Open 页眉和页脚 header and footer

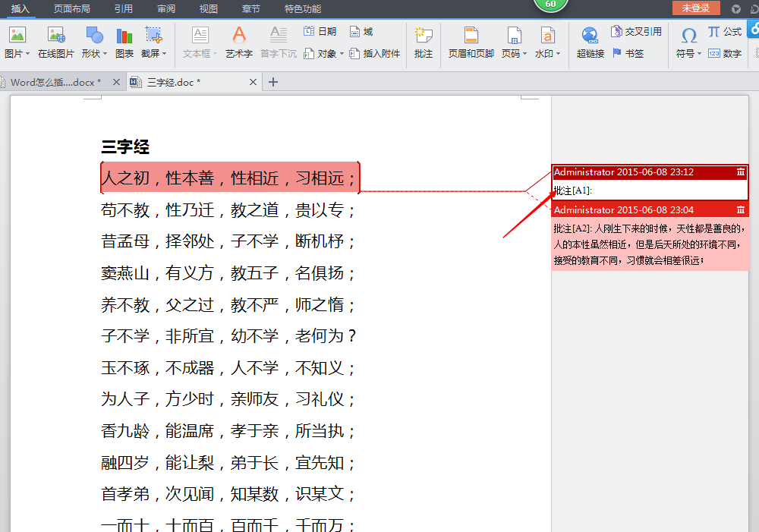coord(471,42)
